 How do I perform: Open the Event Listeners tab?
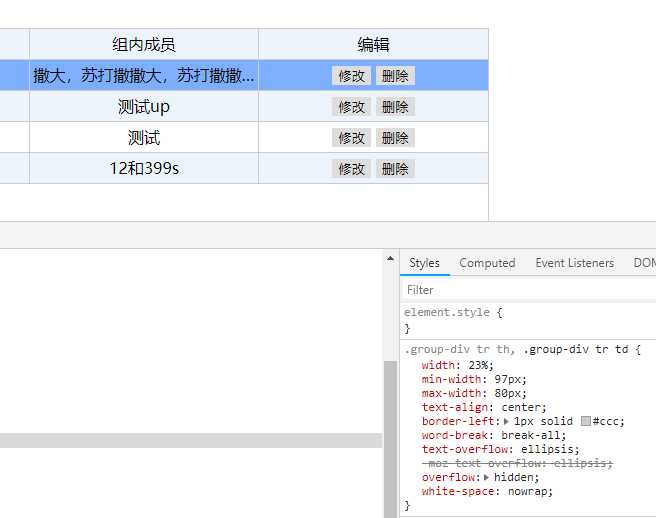click(574, 263)
